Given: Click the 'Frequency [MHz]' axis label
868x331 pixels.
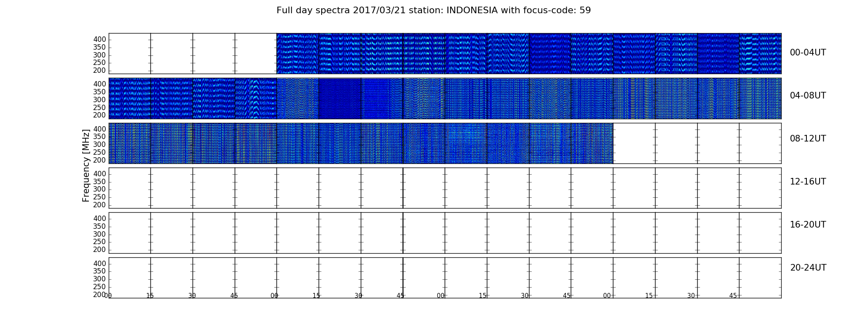Looking at the screenshot, I should pyautogui.click(x=86, y=165).
